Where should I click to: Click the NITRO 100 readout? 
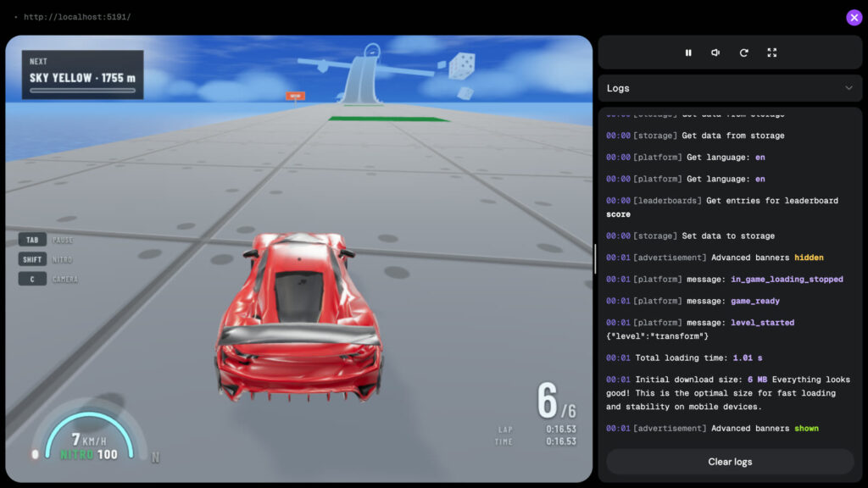(88, 454)
